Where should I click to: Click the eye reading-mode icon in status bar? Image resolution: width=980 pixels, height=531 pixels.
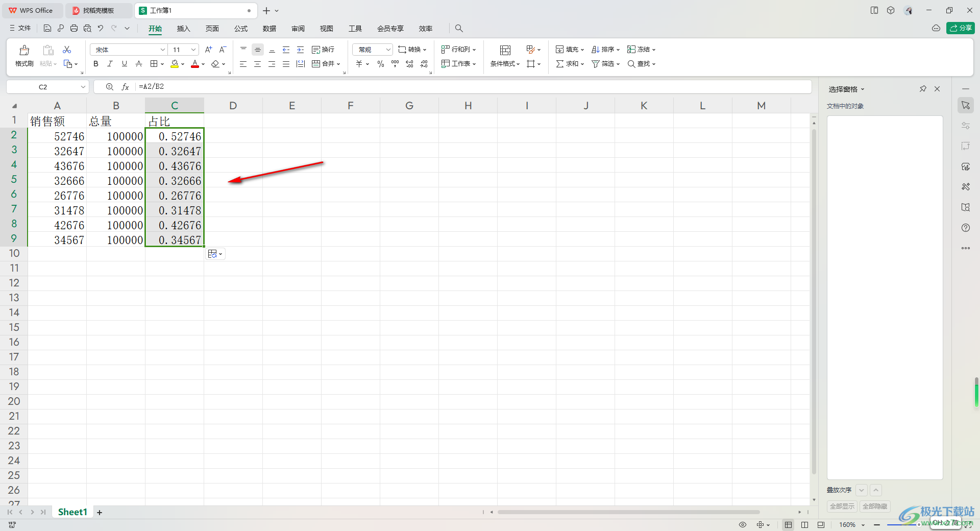tap(743, 525)
